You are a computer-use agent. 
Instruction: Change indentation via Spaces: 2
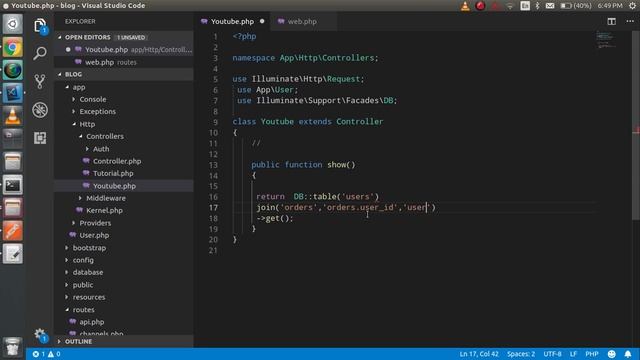coord(521,354)
